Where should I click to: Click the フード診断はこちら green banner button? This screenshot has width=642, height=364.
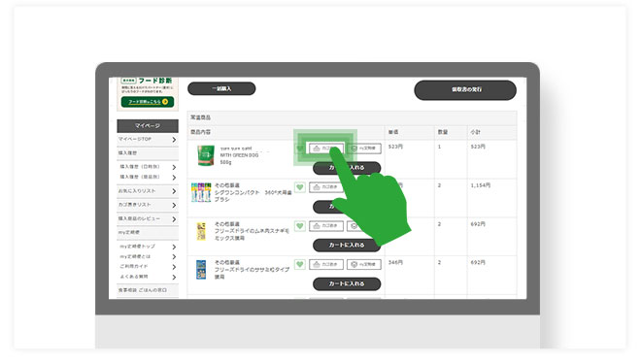pos(148,102)
